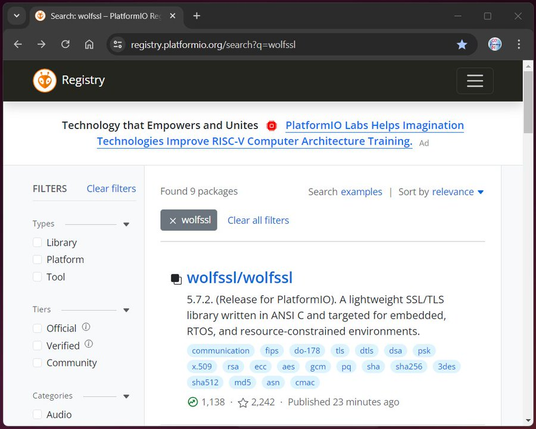The width and height of the screenshot is (536, 429).
Task: Collapse the Types filter section
Action: click(126, 225)
